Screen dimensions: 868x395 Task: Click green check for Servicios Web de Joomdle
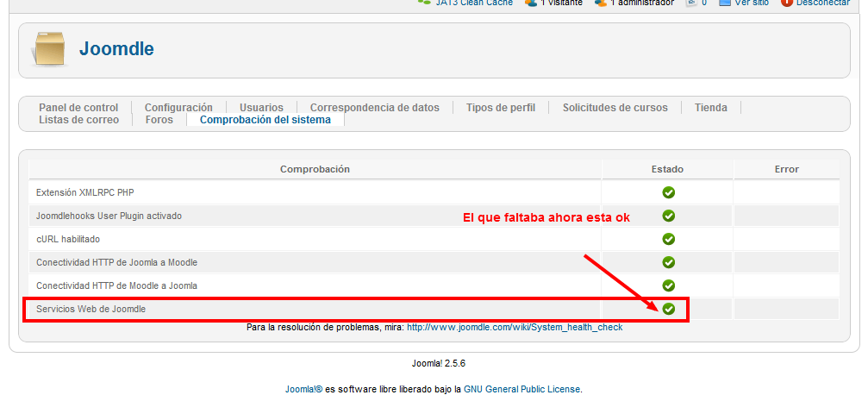668,309
